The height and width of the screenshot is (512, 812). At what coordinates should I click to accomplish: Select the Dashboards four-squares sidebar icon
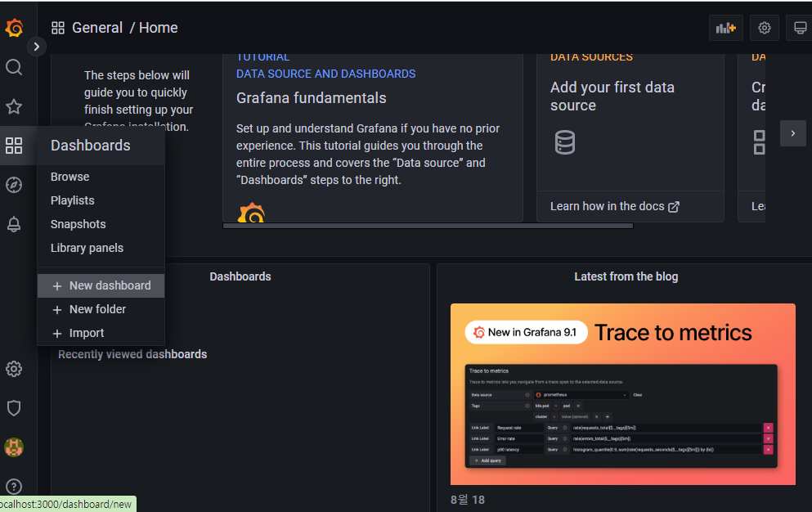click(14, 146)
